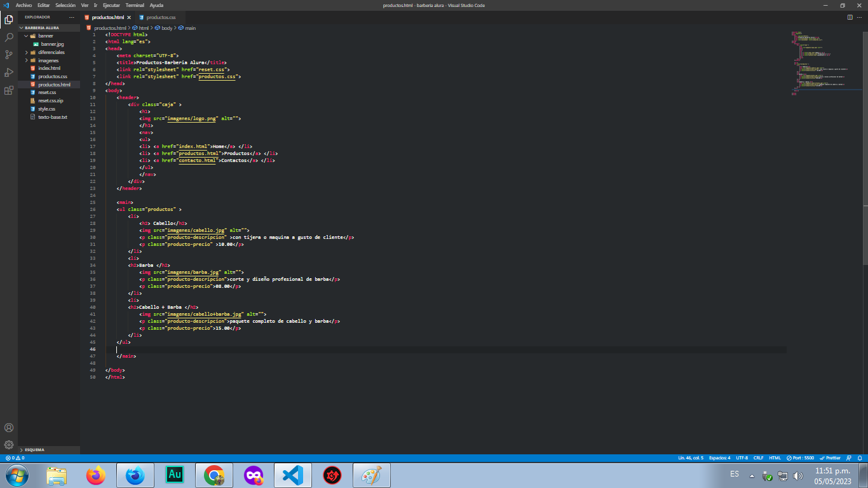Change HTML language mode

click(775, 457)
